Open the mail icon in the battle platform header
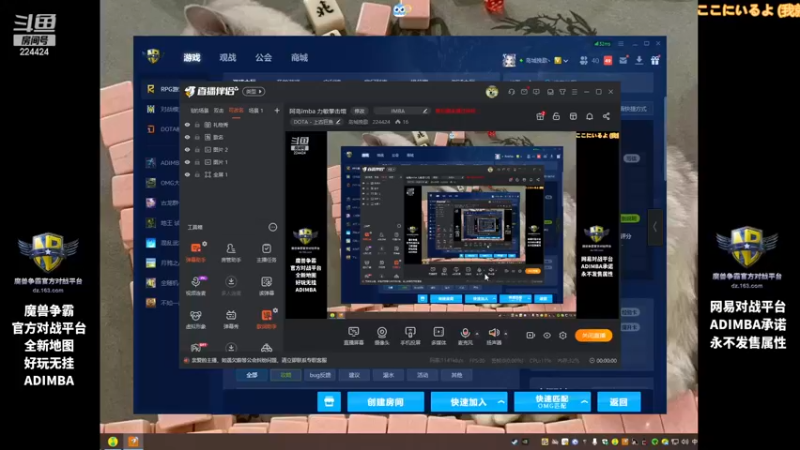Image resolution: width=800 pixels, height=450 pixels. coord(623,60)
